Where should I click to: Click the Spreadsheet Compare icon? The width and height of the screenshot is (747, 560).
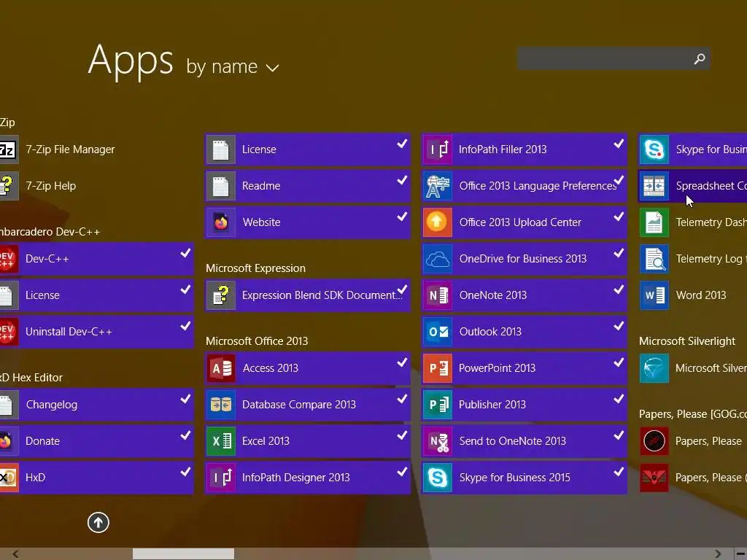(654, 186)
